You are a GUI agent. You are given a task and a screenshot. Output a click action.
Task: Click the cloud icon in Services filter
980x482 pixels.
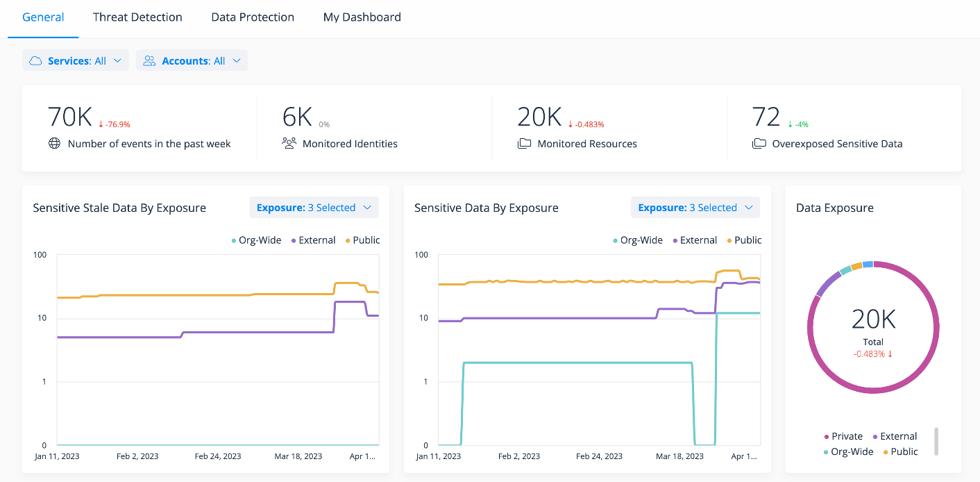[x=35, y=61]
